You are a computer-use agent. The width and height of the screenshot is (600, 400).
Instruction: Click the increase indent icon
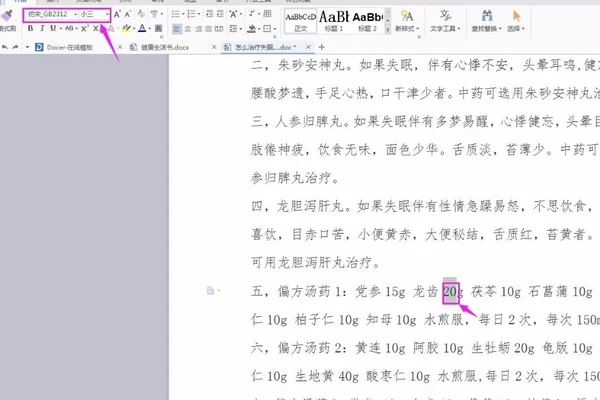tap(220, 15)
